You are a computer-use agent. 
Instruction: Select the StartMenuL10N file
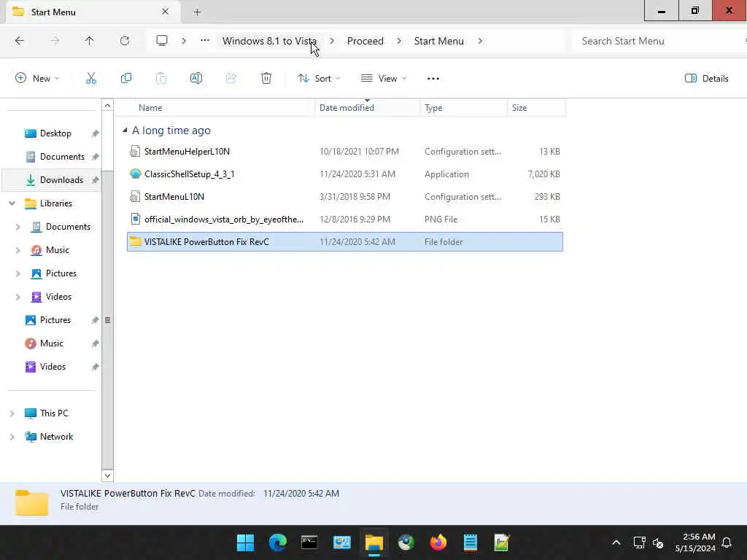(x=345, y=197)
